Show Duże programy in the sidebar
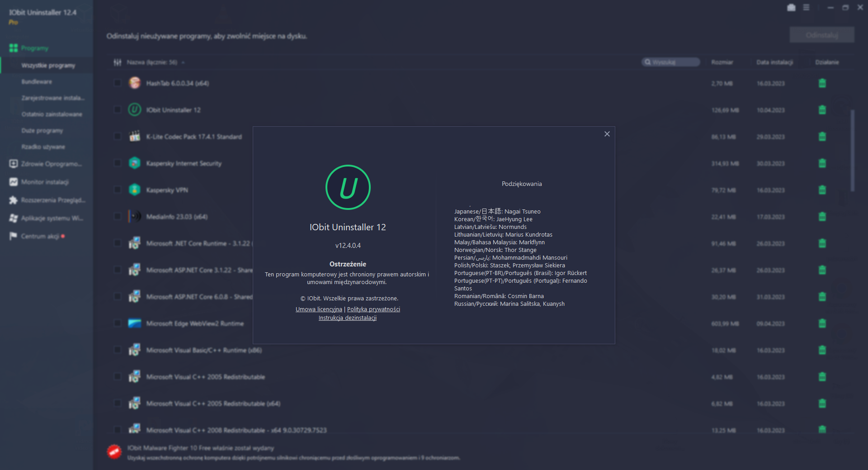This screenshot has height=470, width=868. coord(42,131)
